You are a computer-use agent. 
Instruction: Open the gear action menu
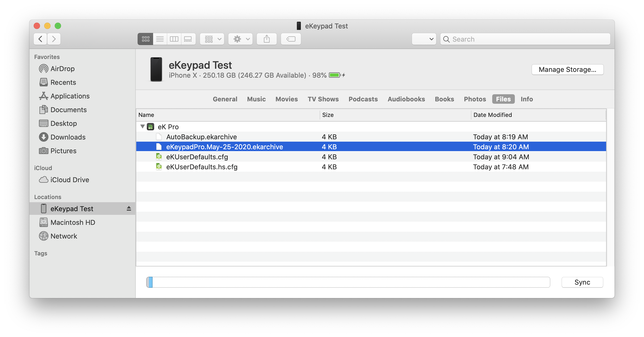240,39
